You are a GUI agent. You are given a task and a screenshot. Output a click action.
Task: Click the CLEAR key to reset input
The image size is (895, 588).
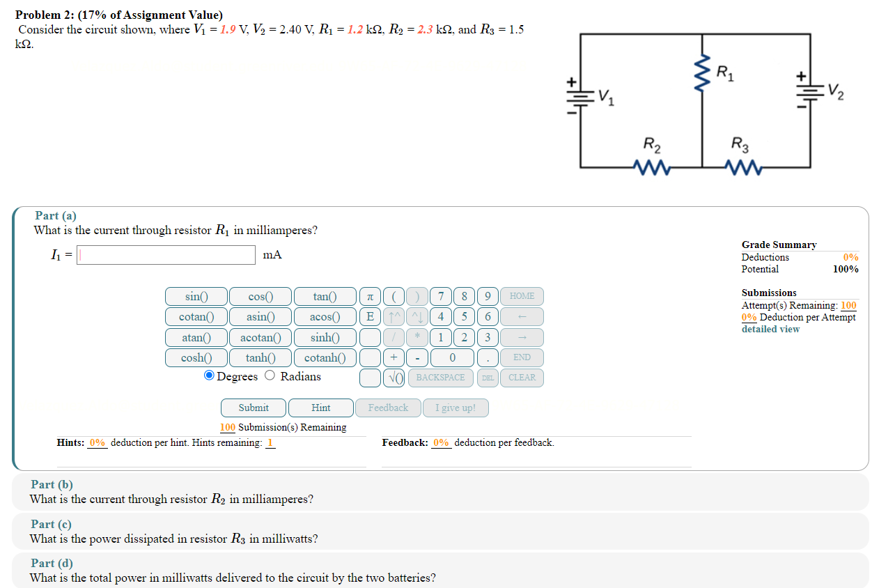521,378
